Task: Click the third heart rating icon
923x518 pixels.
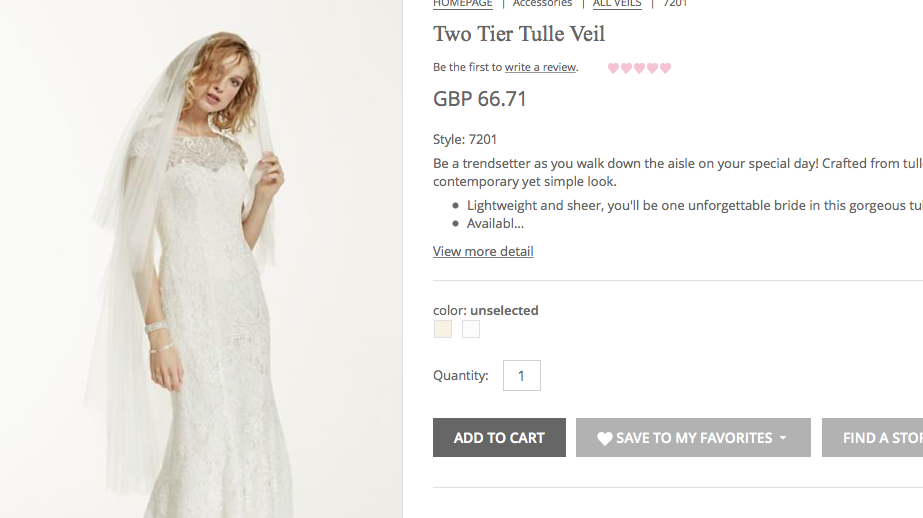Action: pyautogui.click(x=640, y=68)
